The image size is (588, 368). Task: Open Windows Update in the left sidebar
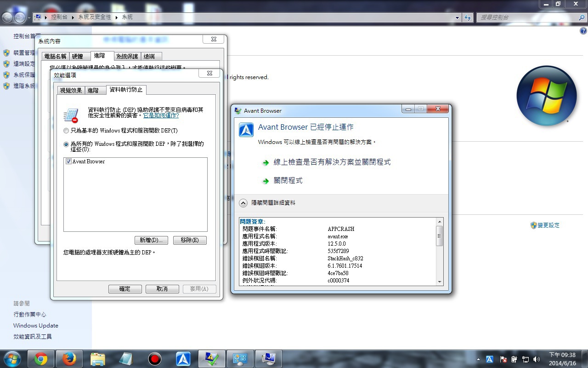pos(36,326)
